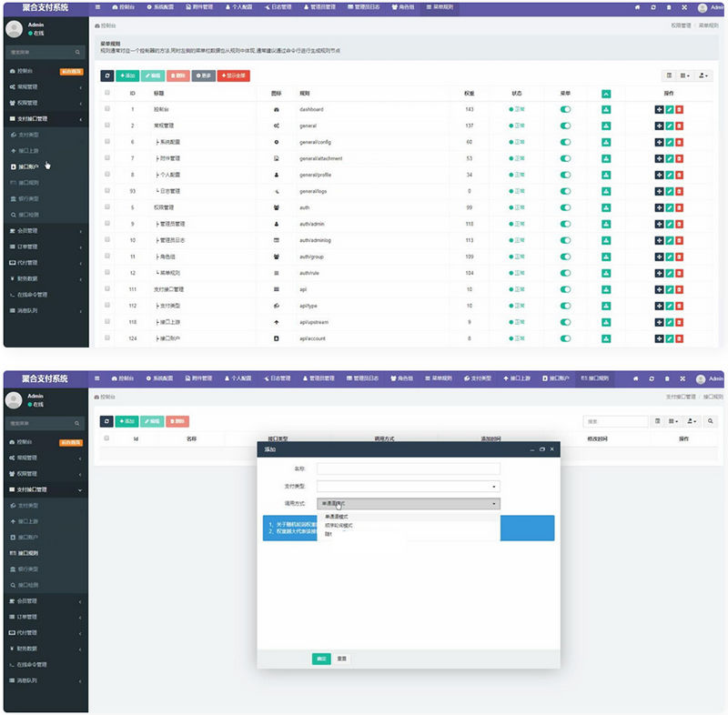Image resolution: width=728 pixels, height=715 pixels.
Task: Open the 支付类型 dropdown in the 添加 dialog
Action: (x=408, y=486)
